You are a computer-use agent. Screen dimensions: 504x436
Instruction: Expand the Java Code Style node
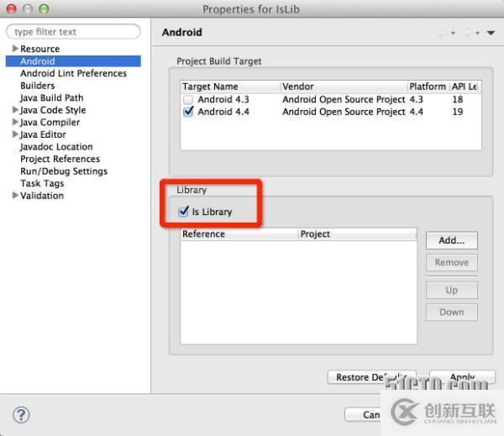[x=15, y=110]
